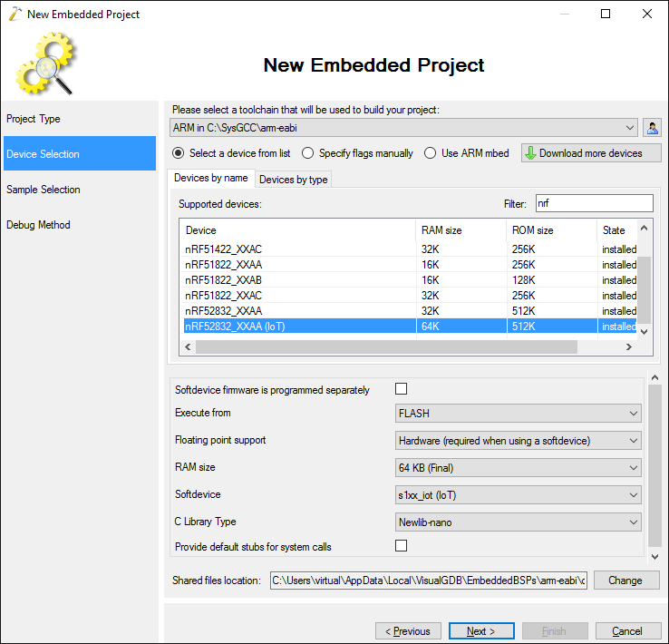The height and width of the screenshot is (644, 669).
Task: Open the RAM size '64 KB (Final)' dropdown
Action: (518, 468)
